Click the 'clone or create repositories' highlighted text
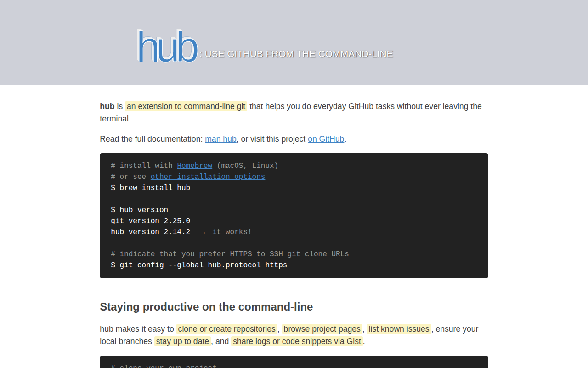Screen dimensions: 588x368 (x=226, y=329)
